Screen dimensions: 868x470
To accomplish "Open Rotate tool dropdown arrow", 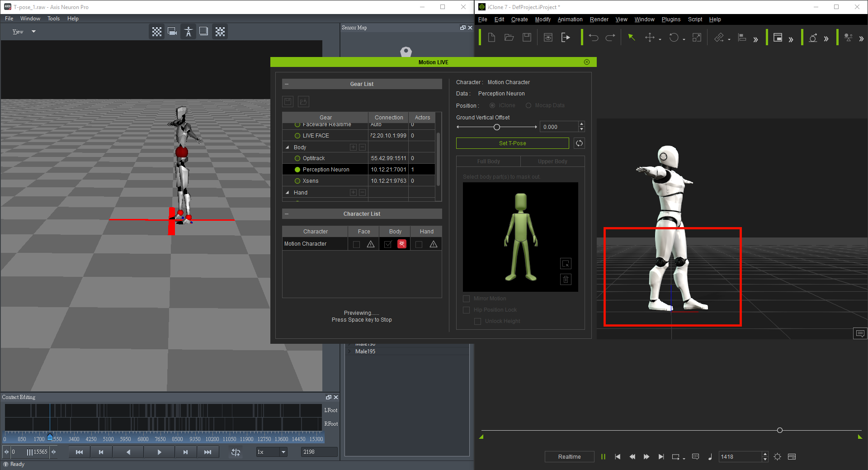I will (684, 40).
